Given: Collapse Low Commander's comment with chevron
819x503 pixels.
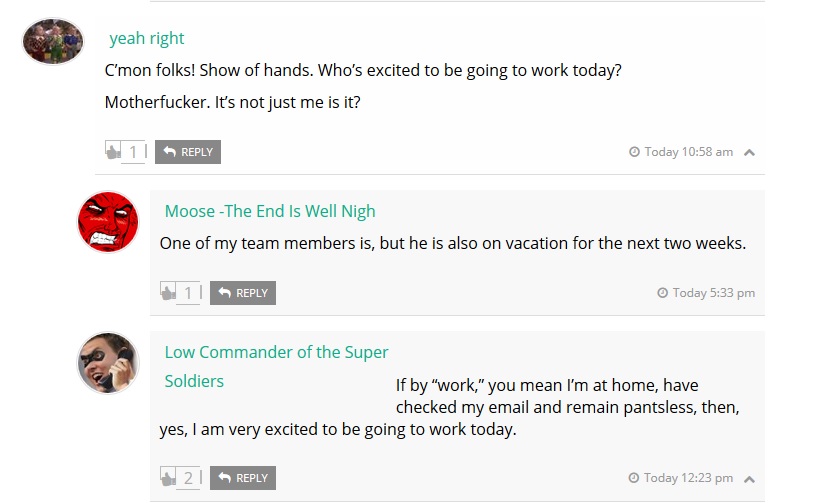Looking at the screenshot, I should [750, 478].
